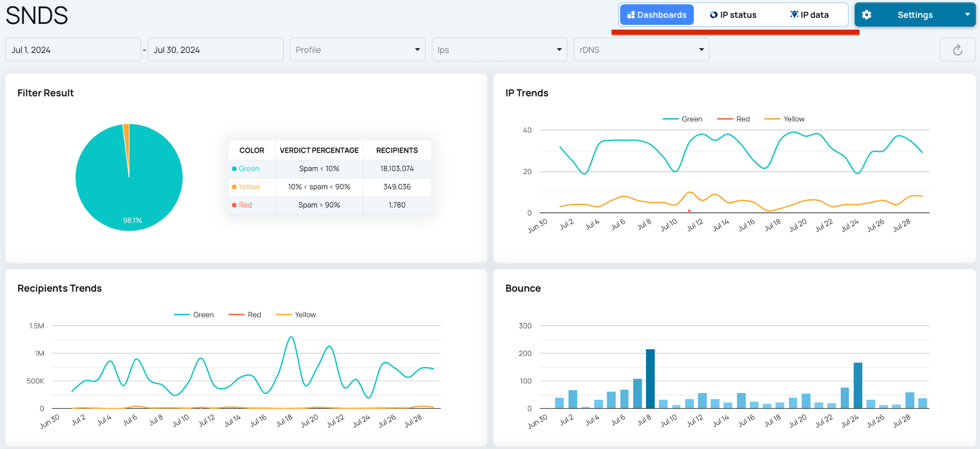
Task: Click the VERDICT PERCENTAGE column header
Action: tap(319, 150)
